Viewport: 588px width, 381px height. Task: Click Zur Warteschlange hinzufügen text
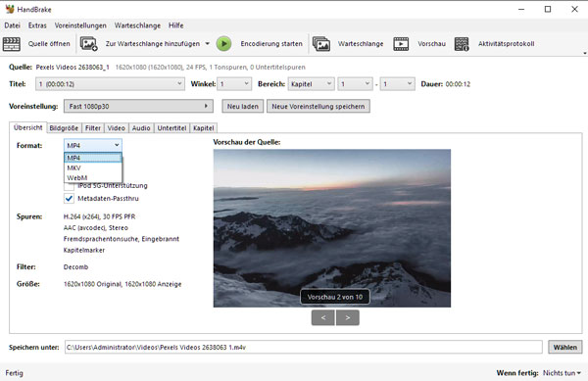tap(153, 44)
